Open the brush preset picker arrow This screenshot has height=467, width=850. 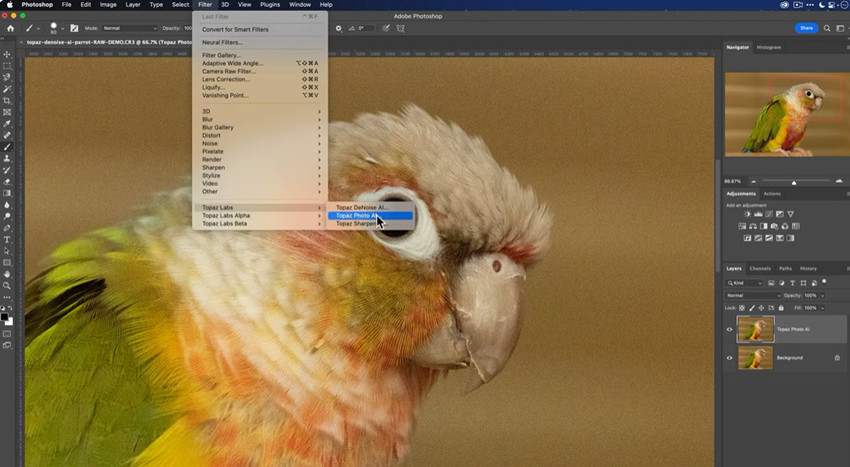tap(62, 28)
